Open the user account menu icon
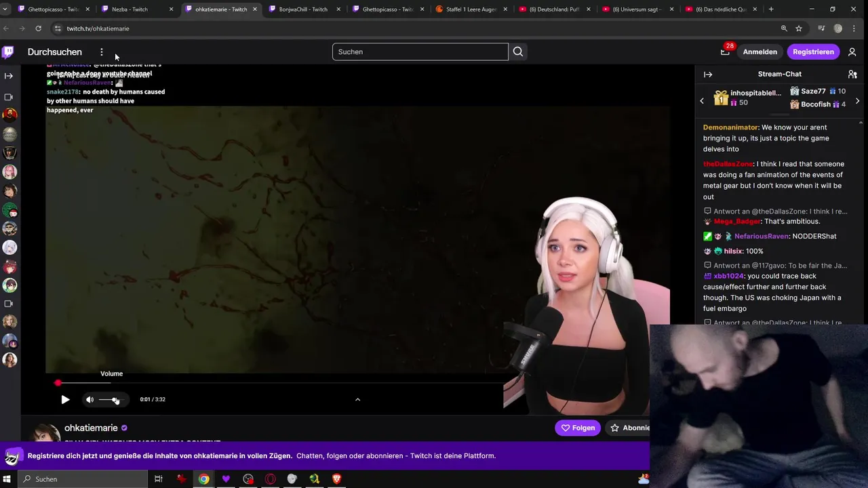Image resolution: width=868 pixels, height=488 pixels. coord(852,52)
